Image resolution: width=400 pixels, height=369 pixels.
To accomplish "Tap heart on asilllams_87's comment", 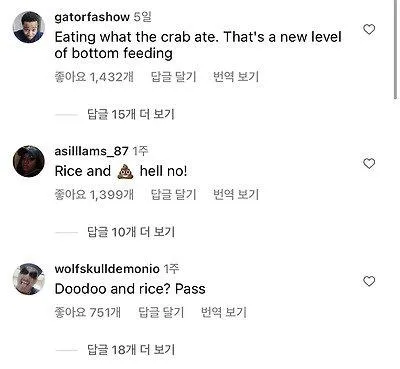I will click(369, 164).
